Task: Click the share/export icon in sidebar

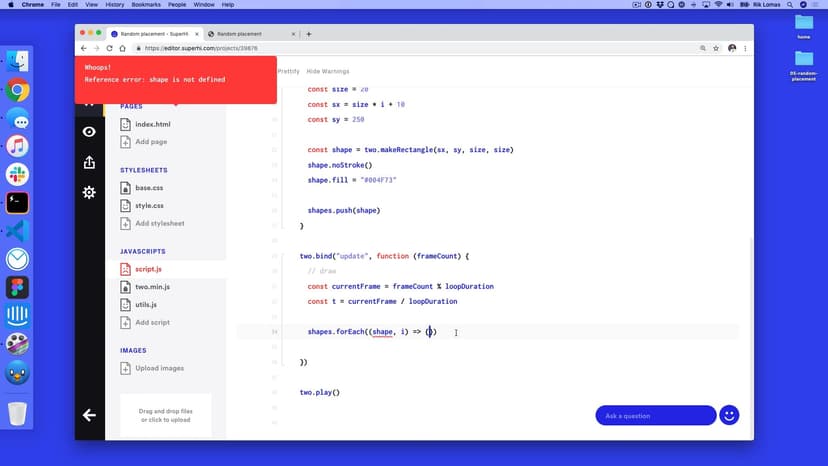Action: pyautogui.click(x=89, y=162)
